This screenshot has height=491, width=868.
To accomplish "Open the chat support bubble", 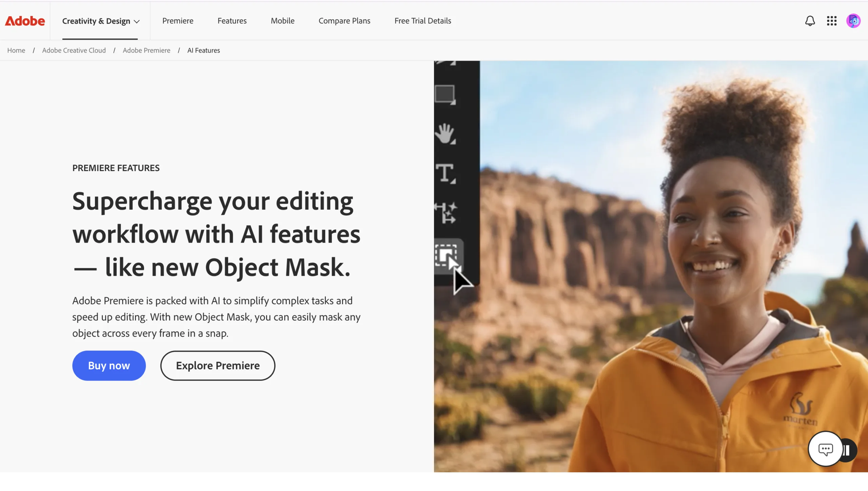I will click(x=825, y=449).
